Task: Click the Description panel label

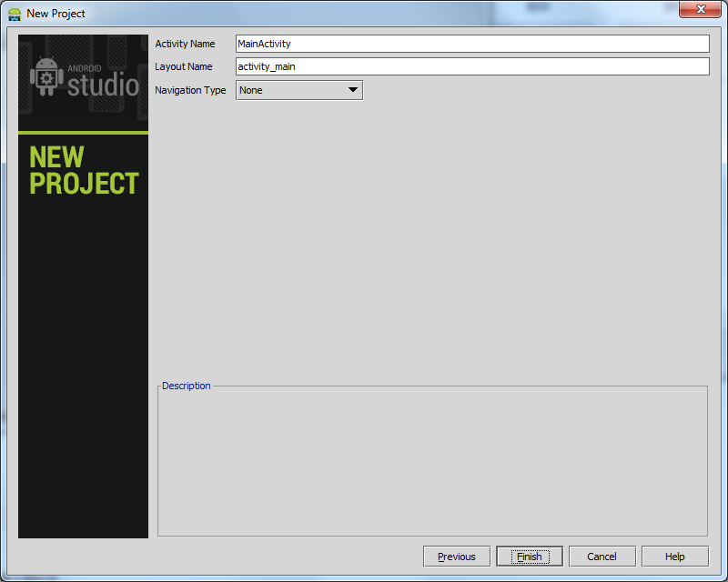Action: (x=186, y=385)
